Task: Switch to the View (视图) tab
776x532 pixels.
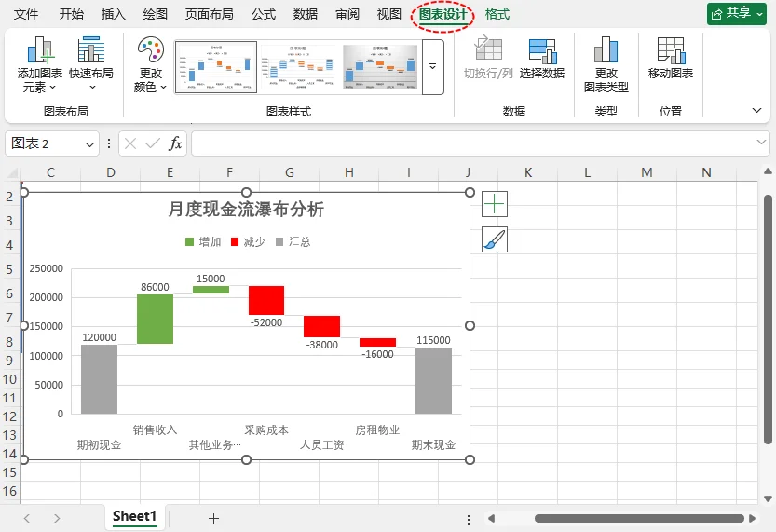Action: pos(389,14)
